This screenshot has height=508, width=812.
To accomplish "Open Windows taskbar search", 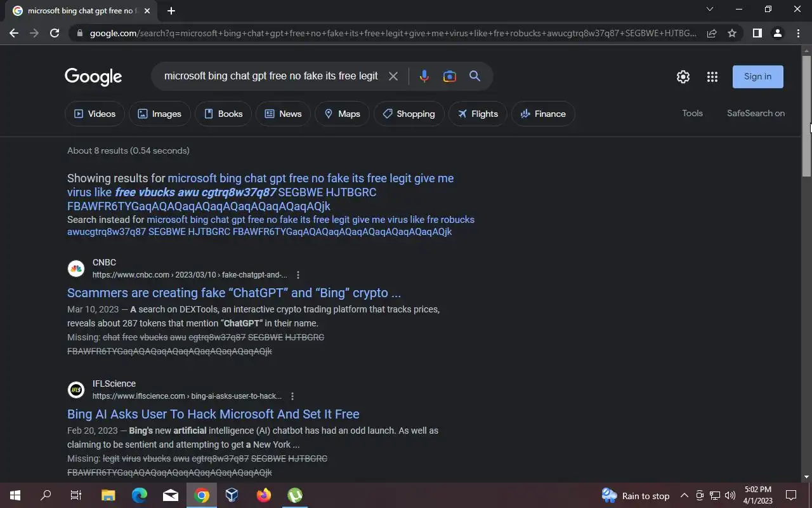I will 46,495.
